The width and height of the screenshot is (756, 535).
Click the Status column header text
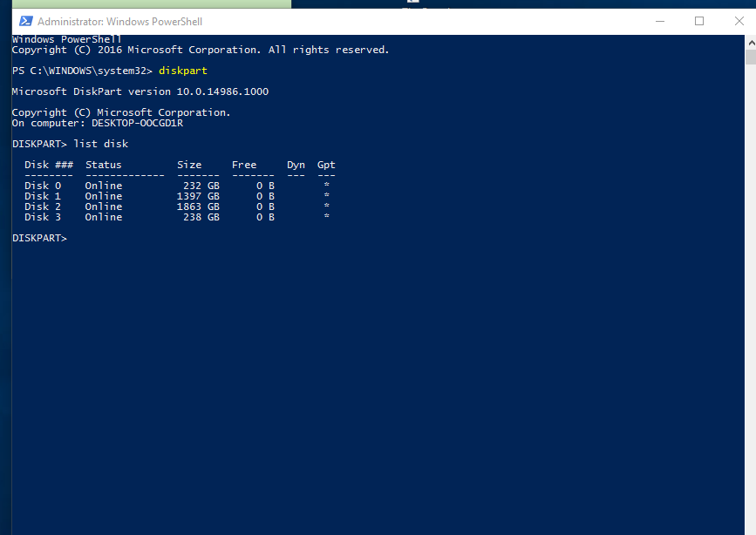click(104, 164)
